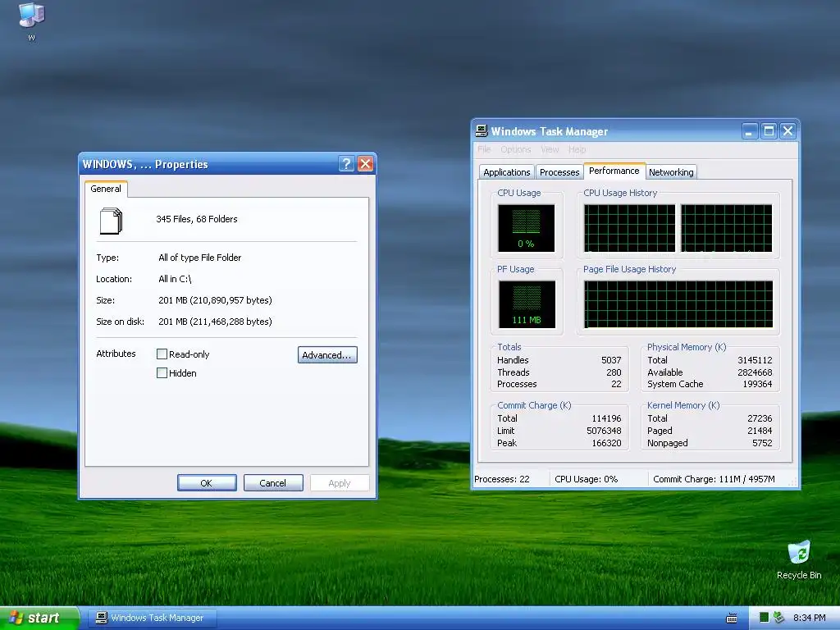
Task: Click the Handles value 5037
Action: (x=611, y=361)
